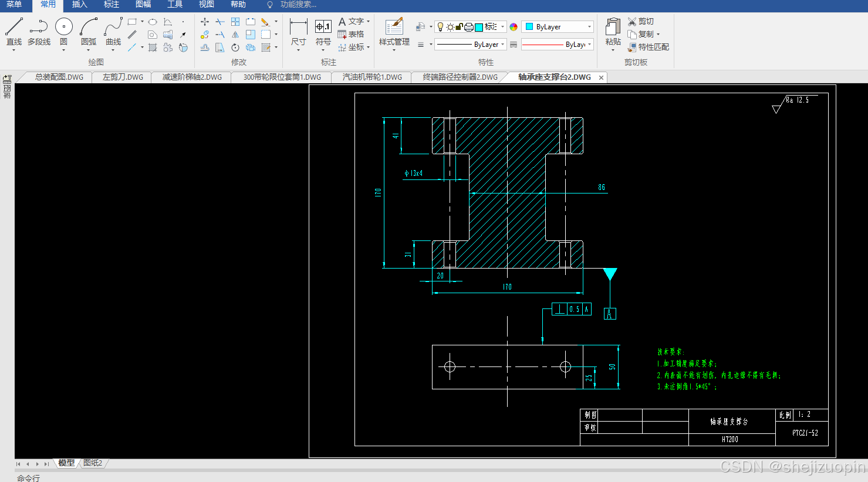
Task: Click the eraser delete icon
Action: [x=265, y=22]
